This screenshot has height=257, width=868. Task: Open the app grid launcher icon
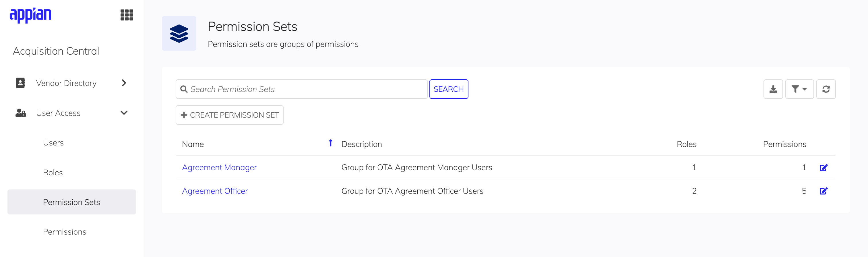(x=127, y=15)
